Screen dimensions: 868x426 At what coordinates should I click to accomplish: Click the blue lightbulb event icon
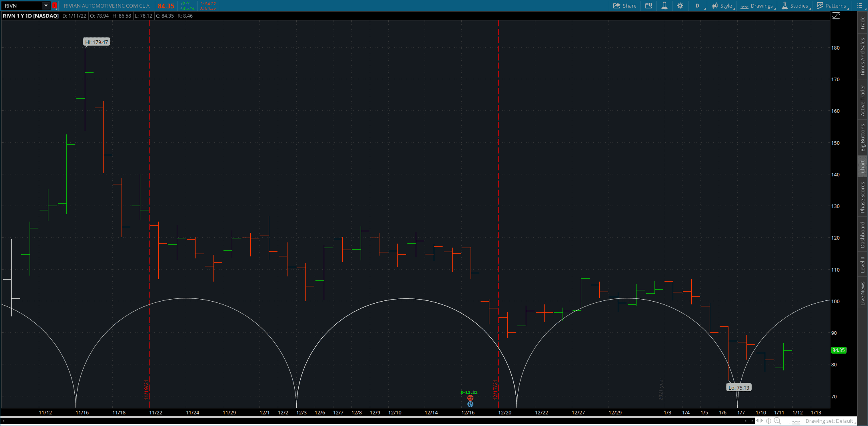(x=470, y=404)
